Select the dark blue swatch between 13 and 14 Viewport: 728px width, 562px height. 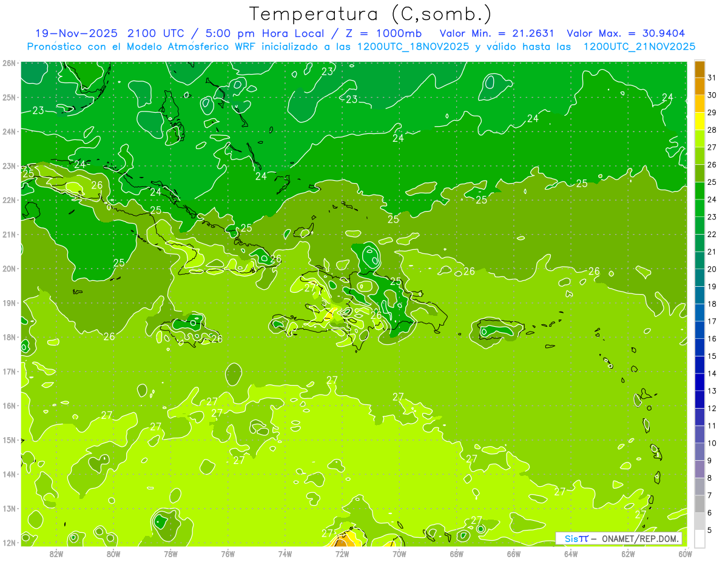699,383
